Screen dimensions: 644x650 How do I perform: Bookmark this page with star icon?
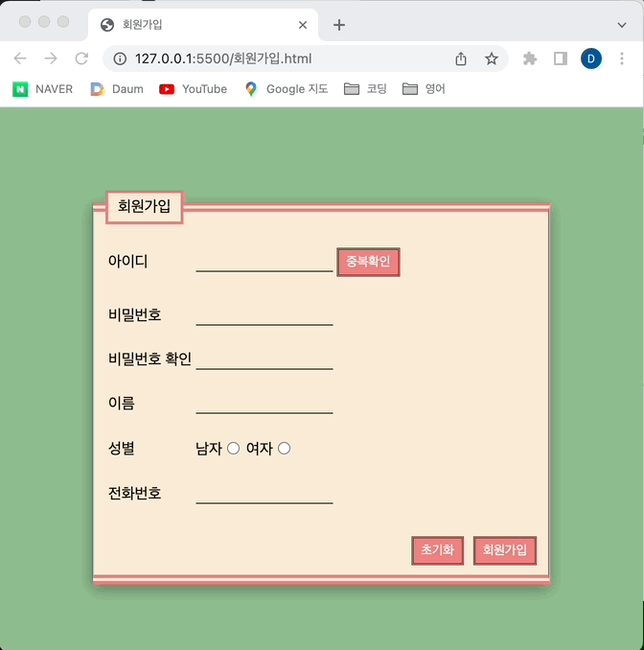point(492,58)
